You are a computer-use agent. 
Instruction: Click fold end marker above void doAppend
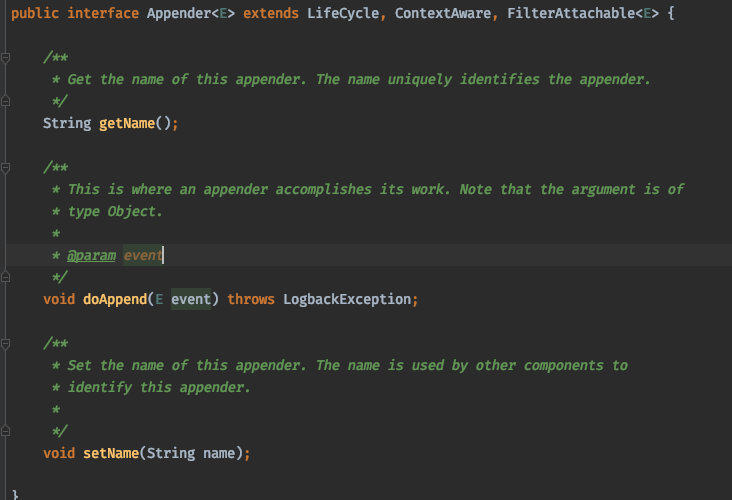[6, 277]
